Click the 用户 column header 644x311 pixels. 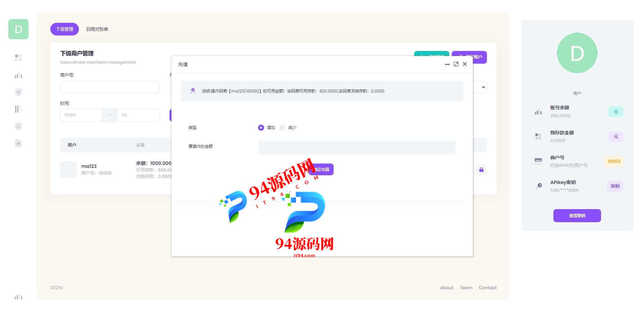pyautogui.click(x=72, y=145)
